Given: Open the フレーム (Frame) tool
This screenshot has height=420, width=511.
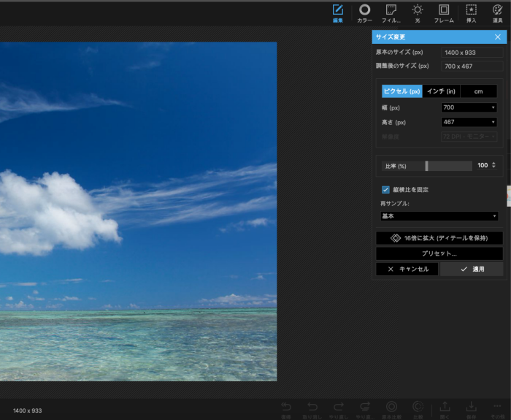Looking at the screenshot, I should 443,10.
